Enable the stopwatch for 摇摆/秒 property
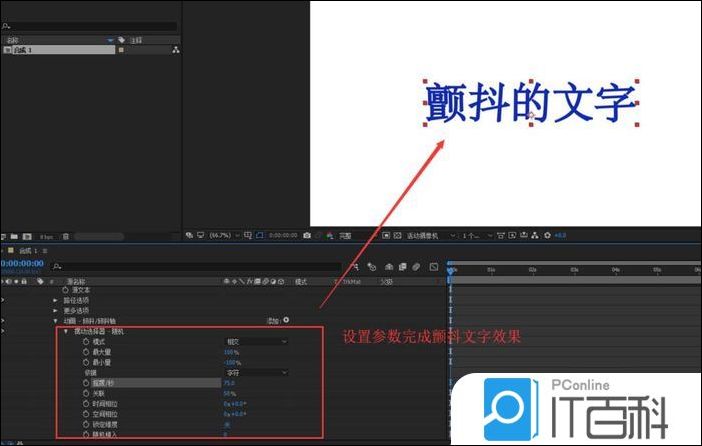This screenshot has height=446, width=702. coord(86,382)
